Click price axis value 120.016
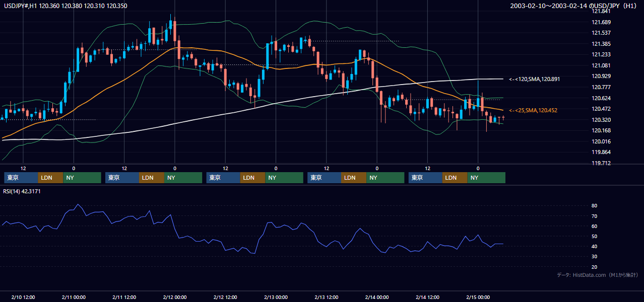The height and width of the screenshot is (302, 644). (602, 141)
